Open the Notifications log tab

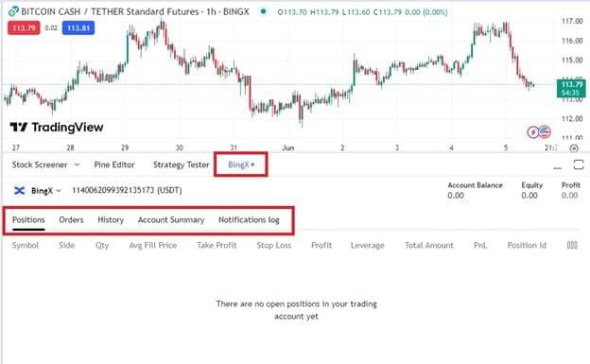(x=249, y=220)
